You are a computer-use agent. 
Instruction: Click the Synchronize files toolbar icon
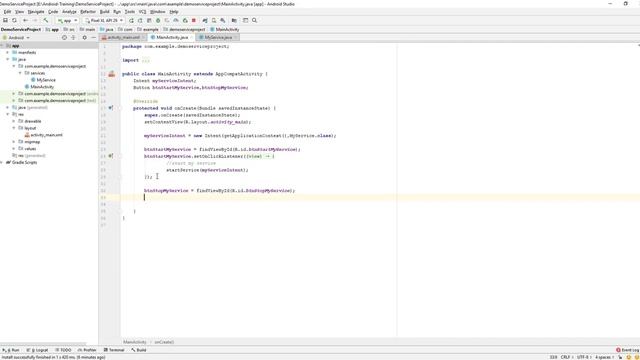pos(14,20)
